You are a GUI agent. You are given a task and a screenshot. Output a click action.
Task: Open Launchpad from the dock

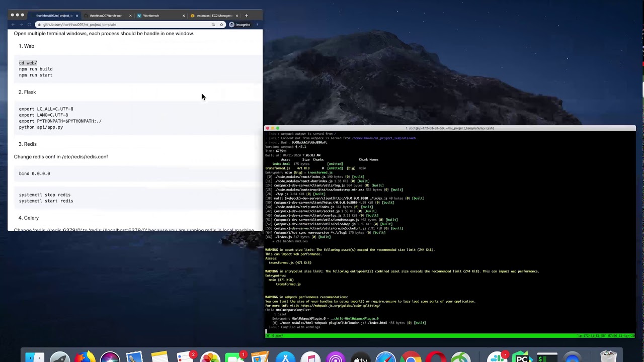click(60, 357)
